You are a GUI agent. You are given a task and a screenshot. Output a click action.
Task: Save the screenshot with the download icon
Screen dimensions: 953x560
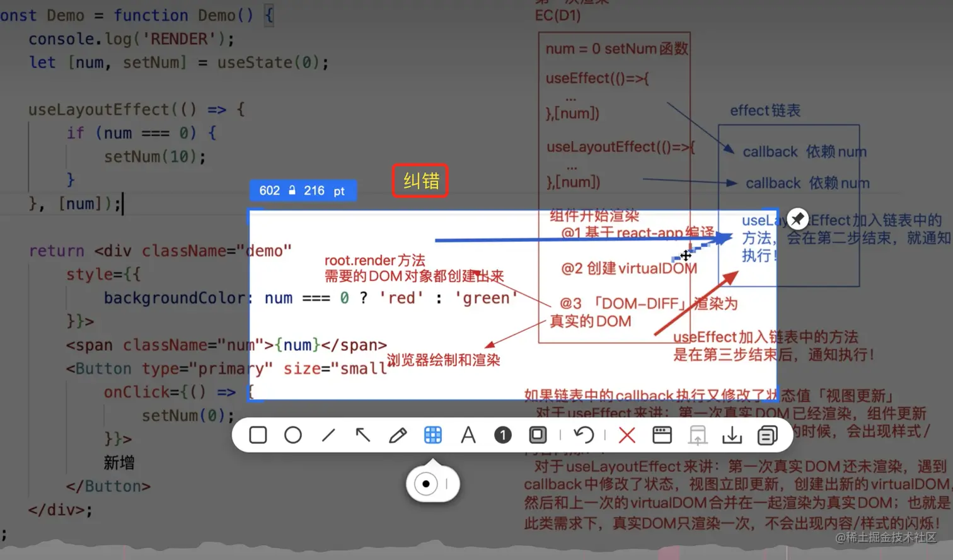[732, 435]
